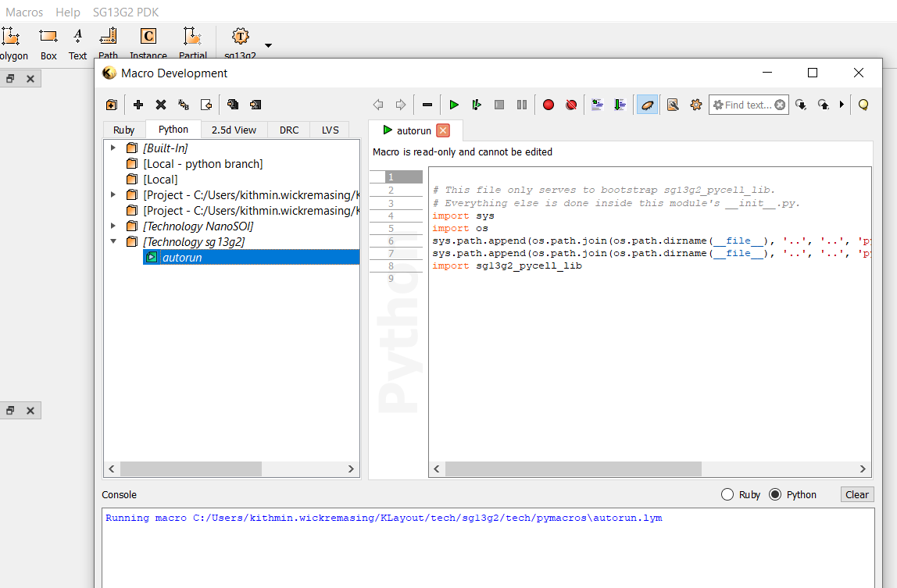Open the technology selection dropdown arrow
Image resolution: width=897 pixels, height=588 pixels.
tap(268, 45)
